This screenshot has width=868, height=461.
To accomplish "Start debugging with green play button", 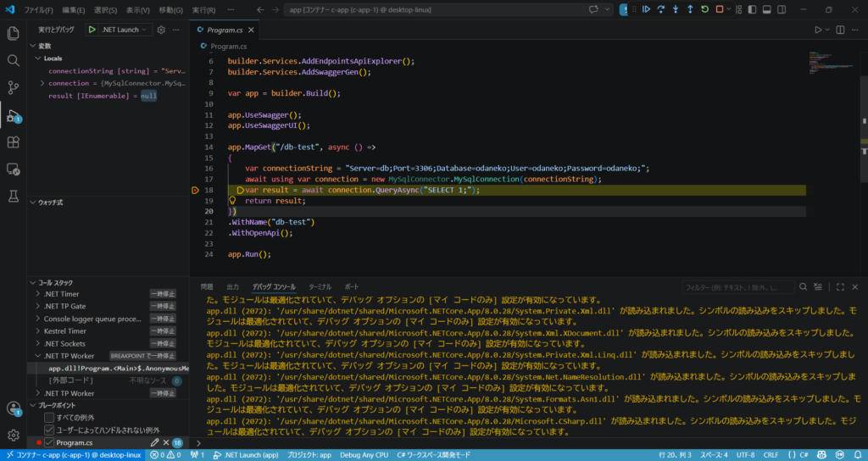I will click(92, 30).
